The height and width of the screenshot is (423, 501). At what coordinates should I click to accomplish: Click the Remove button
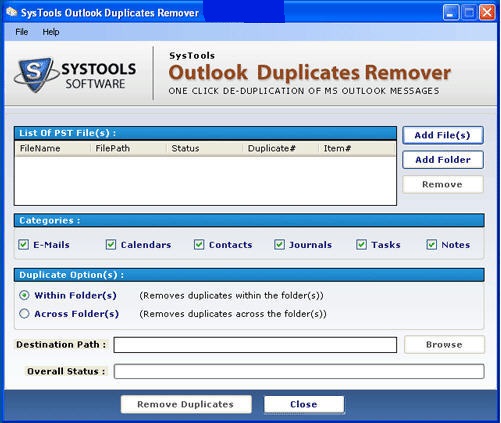point(443,185)
